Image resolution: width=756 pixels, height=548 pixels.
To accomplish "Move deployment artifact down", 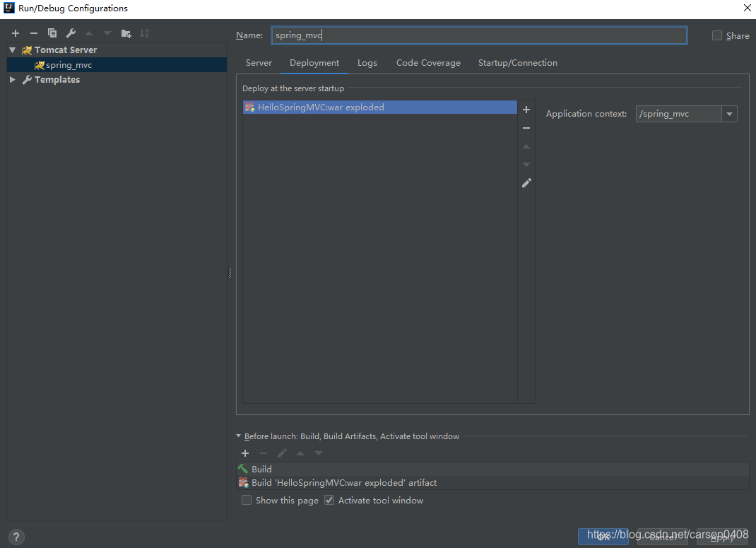I will click(x=526, y=165).
